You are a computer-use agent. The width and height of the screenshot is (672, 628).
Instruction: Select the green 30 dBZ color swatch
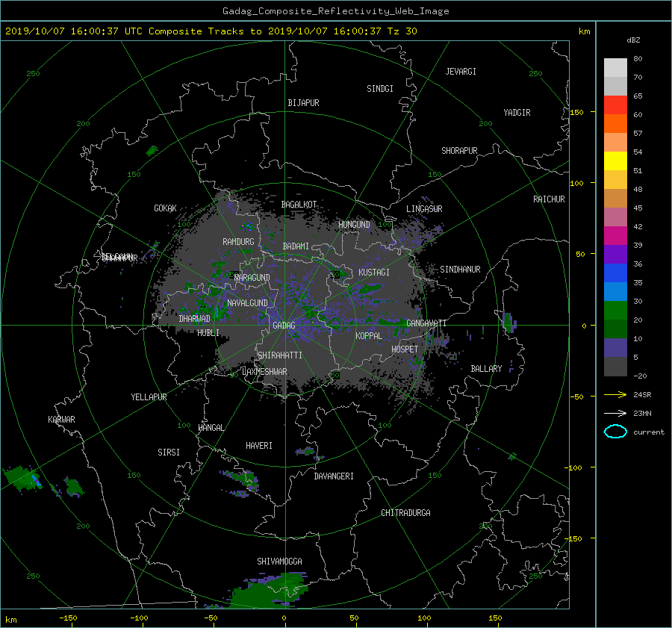pos(615,310)
